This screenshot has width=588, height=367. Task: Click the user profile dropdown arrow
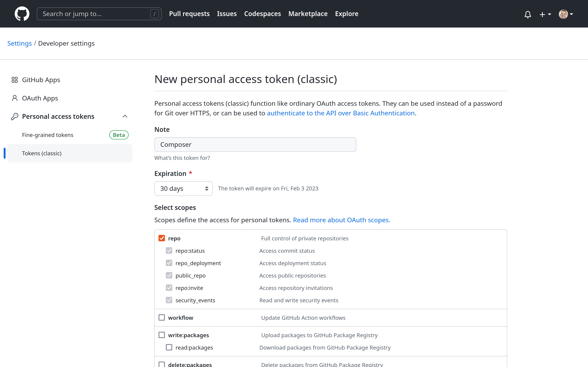pos(571,13)
